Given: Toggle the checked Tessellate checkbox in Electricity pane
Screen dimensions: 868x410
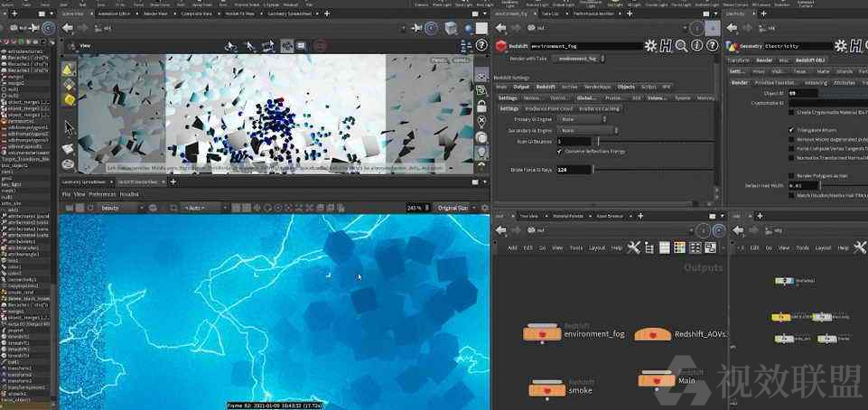Looking at the screenshot, I should tap(791, 130).
